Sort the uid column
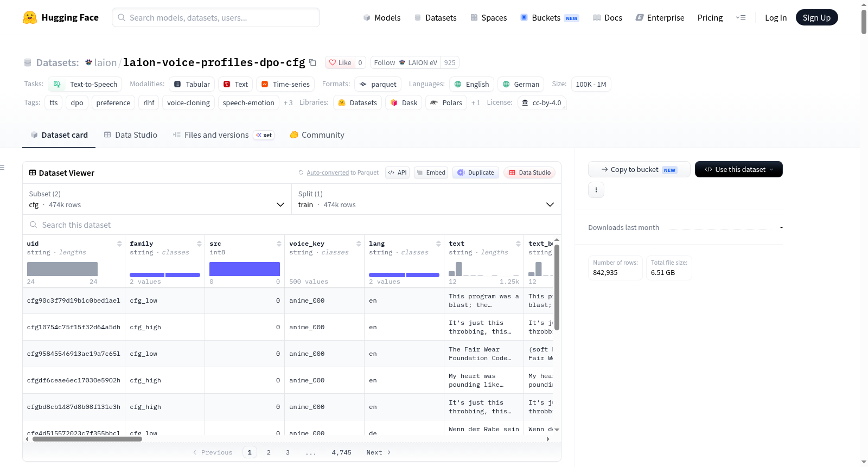The image size is (868, 467). 119,244
